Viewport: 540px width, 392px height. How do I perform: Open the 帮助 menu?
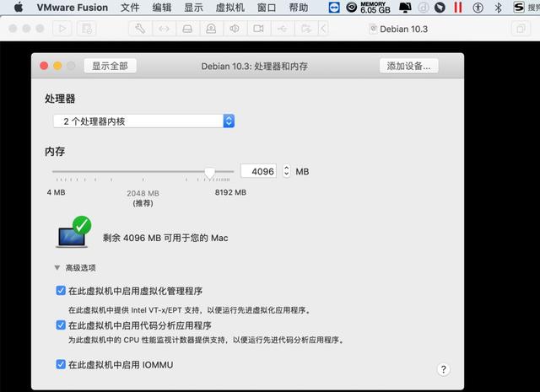pyautogui.click(x=299, y=8)
